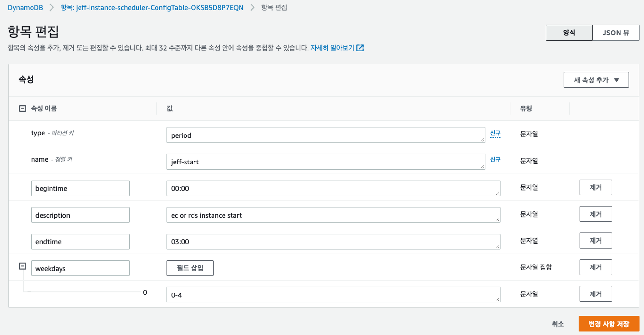Click 취소 to cancel editing

[x=558, y=324]
